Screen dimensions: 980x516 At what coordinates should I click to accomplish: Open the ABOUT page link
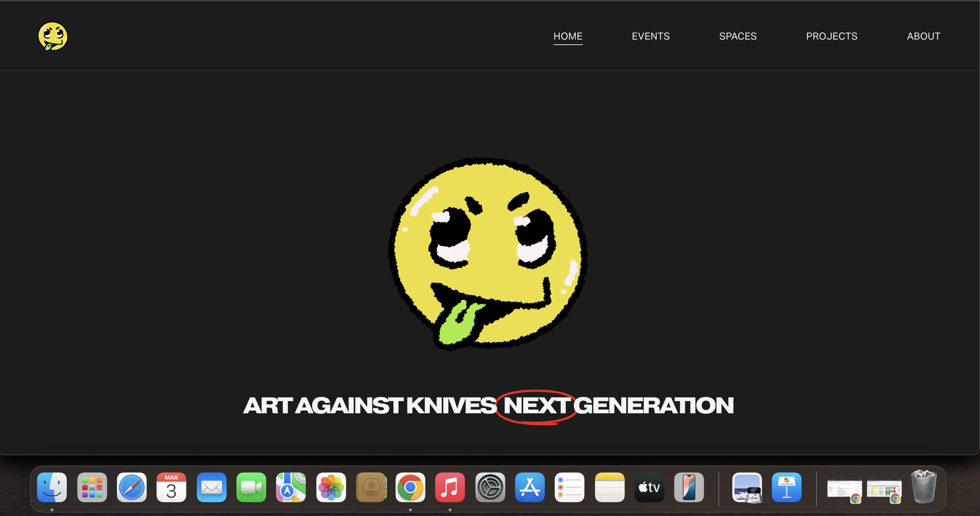(x=923, y=36)
